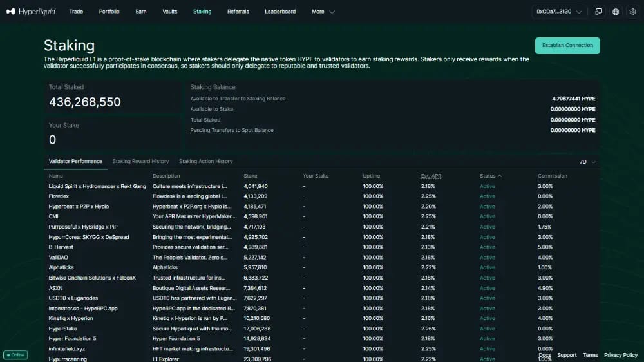Open the Portfolio page
Screen dimensions: 644x362
109,12
